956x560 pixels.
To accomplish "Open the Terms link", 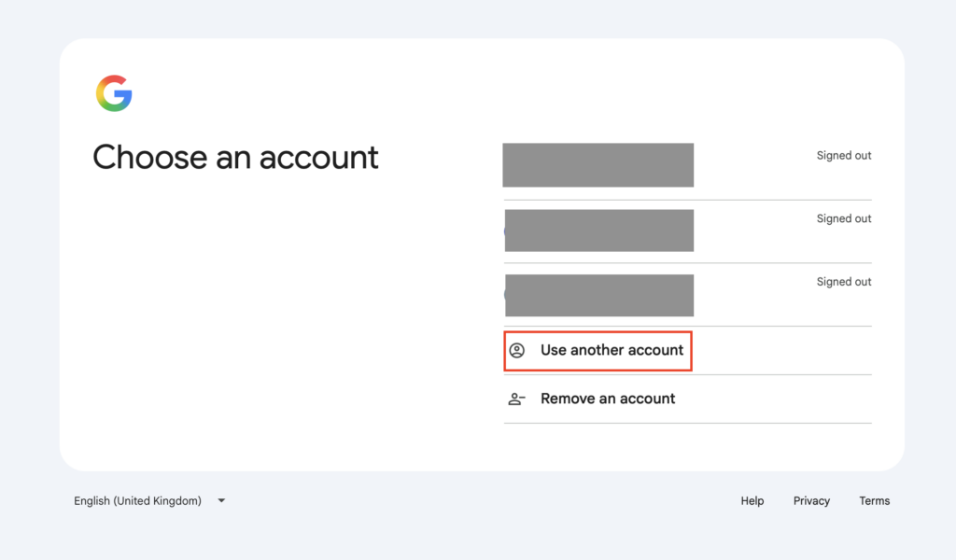I will (874, 501).
